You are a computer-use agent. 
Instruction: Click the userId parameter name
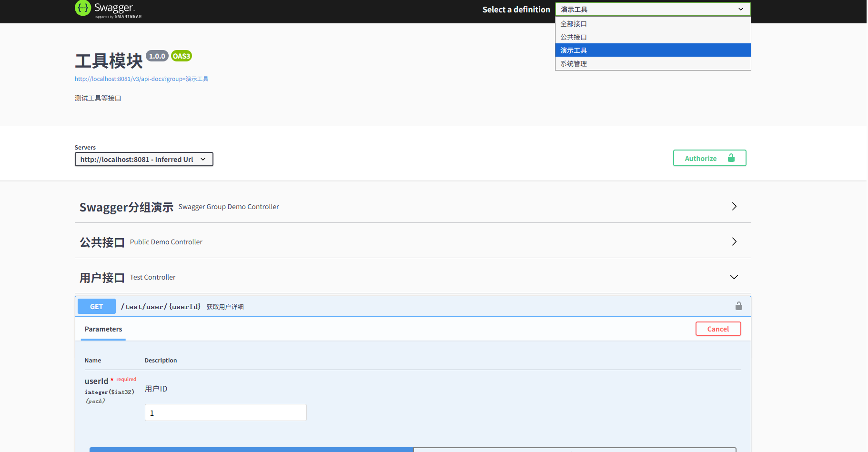click(96, 381)
